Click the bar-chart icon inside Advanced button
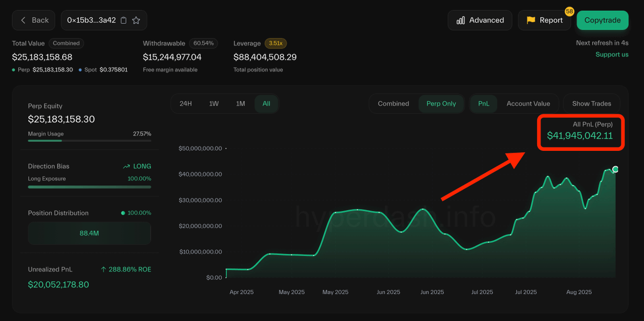 point(460,20)
